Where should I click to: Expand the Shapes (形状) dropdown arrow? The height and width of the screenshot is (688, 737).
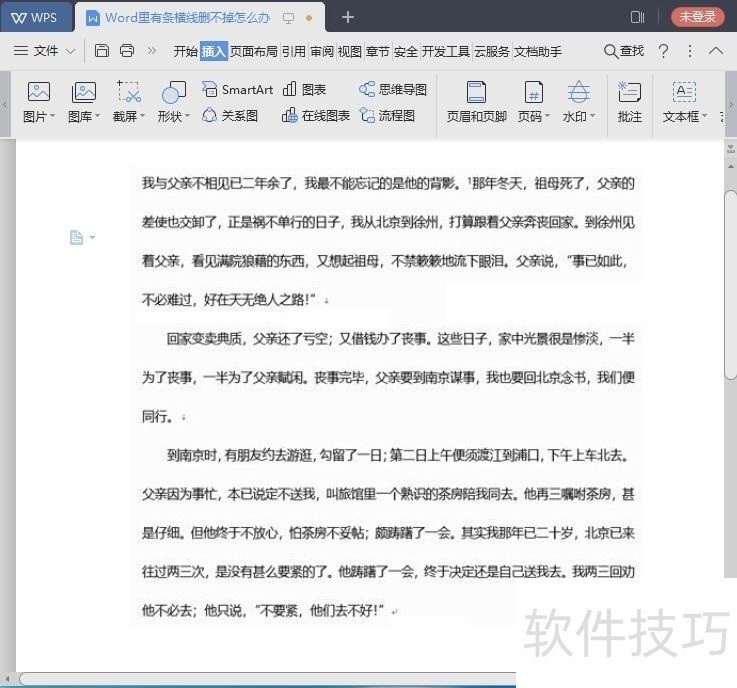pos(187,116)
